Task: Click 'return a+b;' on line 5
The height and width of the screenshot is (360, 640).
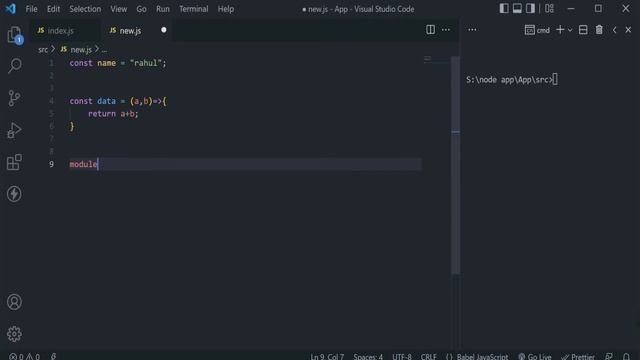Action: [x=113, y=114]
